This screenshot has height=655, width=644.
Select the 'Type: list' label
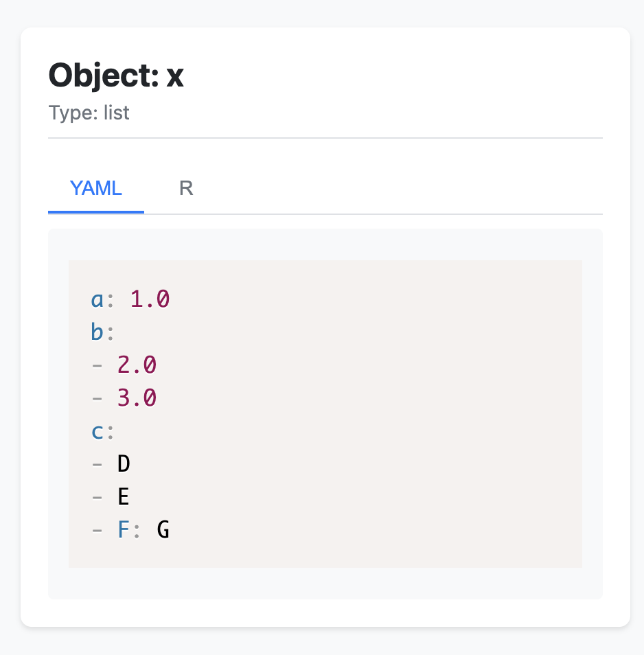[88, 113]
